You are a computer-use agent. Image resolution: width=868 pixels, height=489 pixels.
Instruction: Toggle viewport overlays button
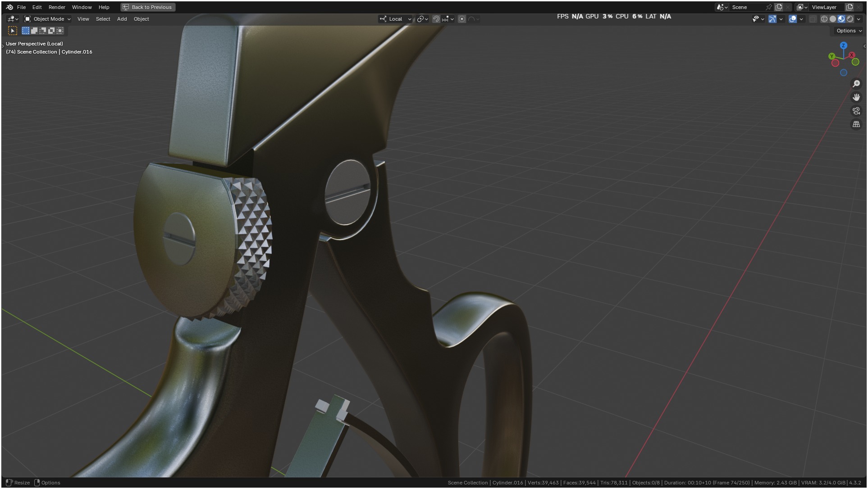(793, 19)
